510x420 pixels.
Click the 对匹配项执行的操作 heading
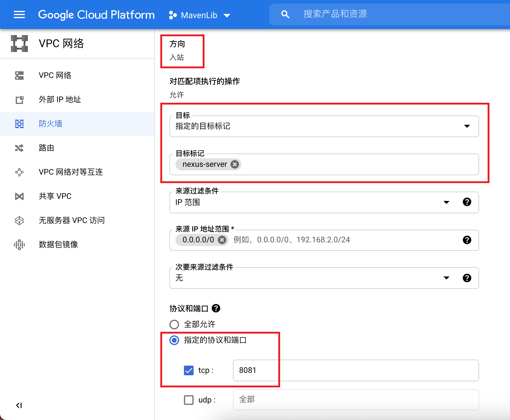[x=205, y=81]
